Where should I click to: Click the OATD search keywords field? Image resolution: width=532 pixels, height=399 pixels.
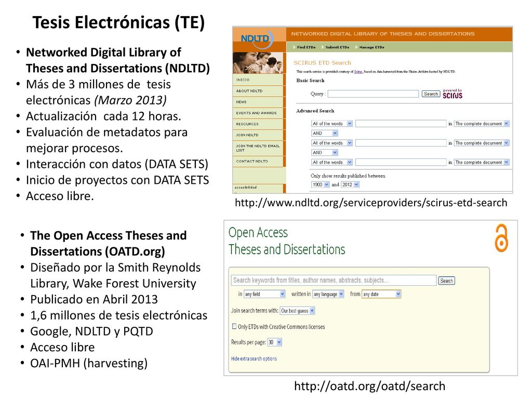point(334,280)
